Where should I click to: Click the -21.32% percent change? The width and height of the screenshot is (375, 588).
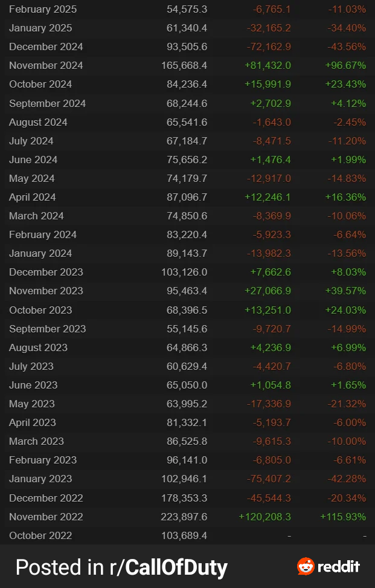347,404
